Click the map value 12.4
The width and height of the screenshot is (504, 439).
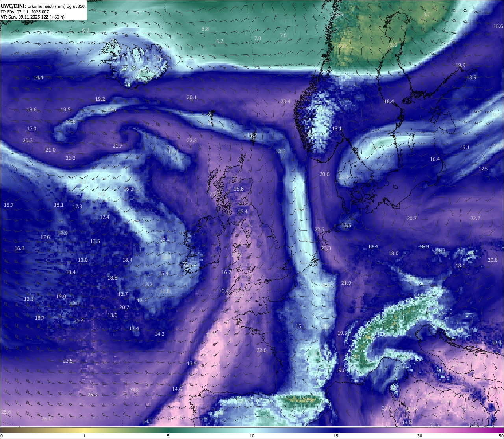[x=373, y=247]
